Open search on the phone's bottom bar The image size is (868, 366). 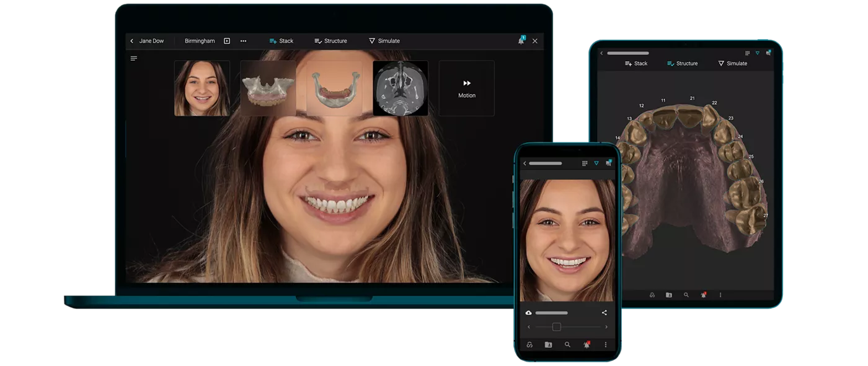[x=567, y=344]
